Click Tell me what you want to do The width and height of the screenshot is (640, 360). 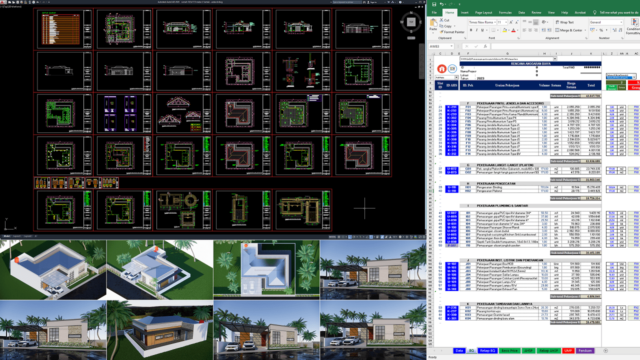pos(619,13)
